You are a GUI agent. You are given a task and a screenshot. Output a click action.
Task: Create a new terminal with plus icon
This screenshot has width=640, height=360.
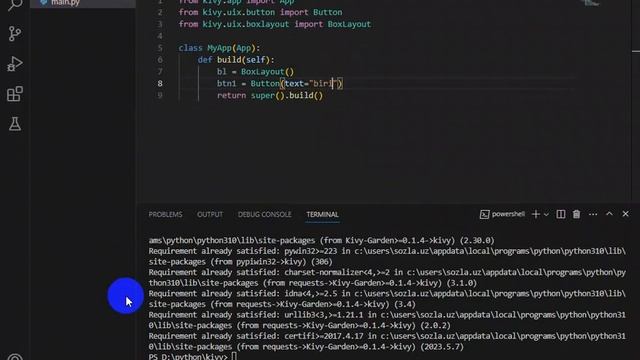(x=536, y=214)
